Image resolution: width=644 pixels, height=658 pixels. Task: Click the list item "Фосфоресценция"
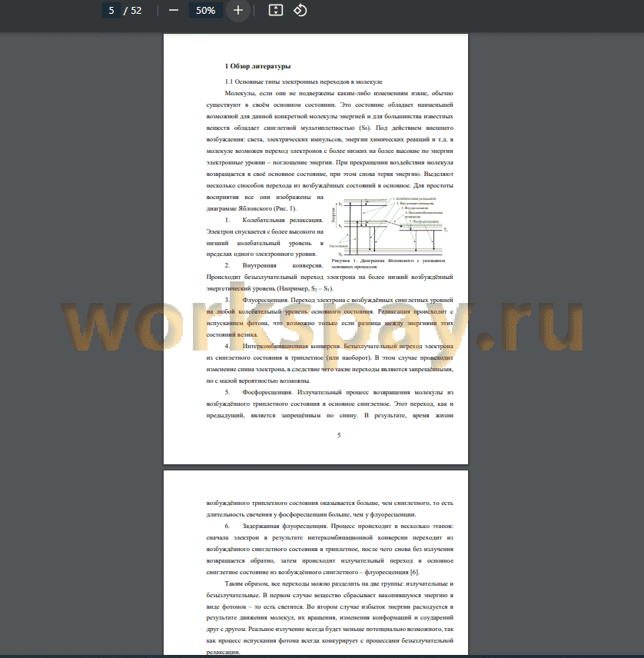tap(267, 392)
